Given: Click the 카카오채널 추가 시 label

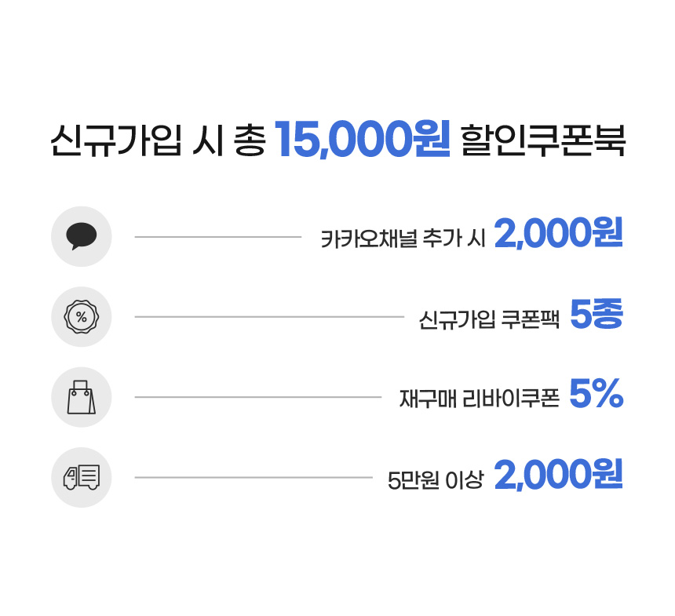Looking at the screenshot, I should point(403,238).
